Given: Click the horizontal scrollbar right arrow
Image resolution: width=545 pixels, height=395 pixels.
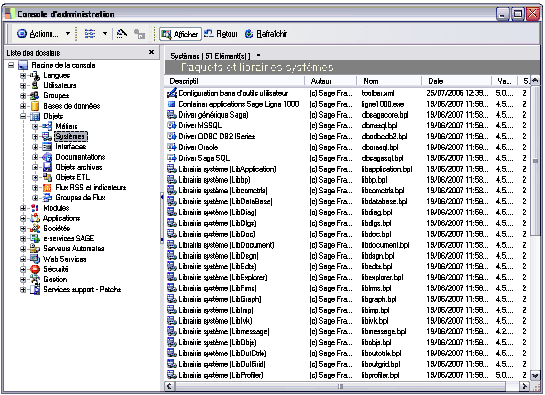Looking at the screenshot, I should (x=524, y=386).
